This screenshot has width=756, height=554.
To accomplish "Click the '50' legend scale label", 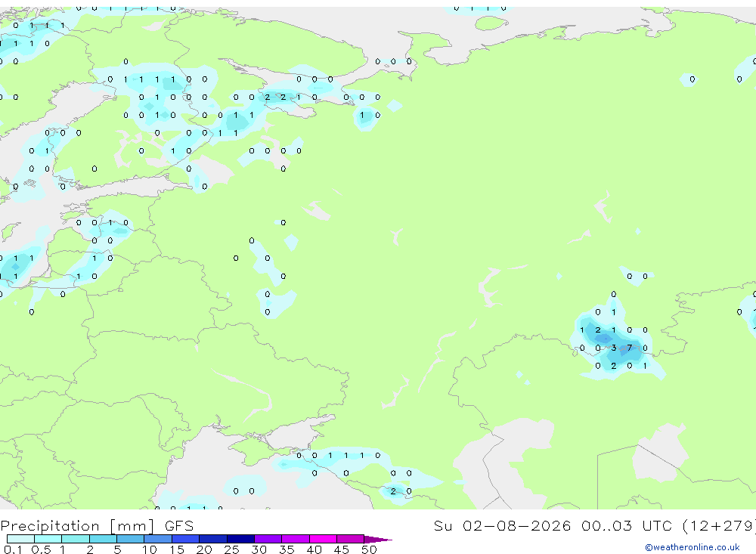I will point(369,549).
